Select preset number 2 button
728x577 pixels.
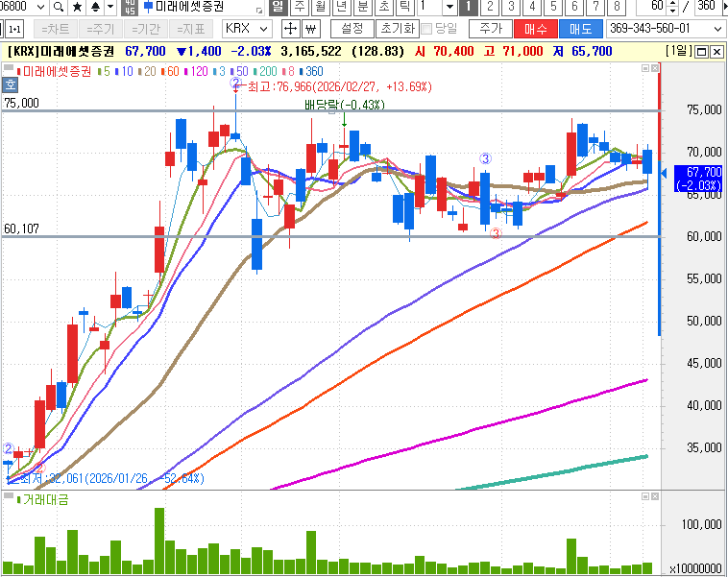coord(490,7)
